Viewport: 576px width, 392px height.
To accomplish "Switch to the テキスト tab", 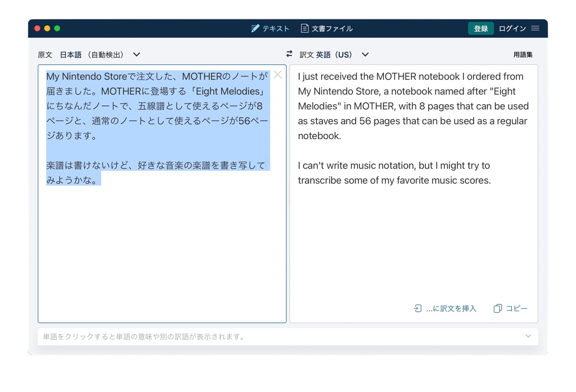I will point(270,29).
